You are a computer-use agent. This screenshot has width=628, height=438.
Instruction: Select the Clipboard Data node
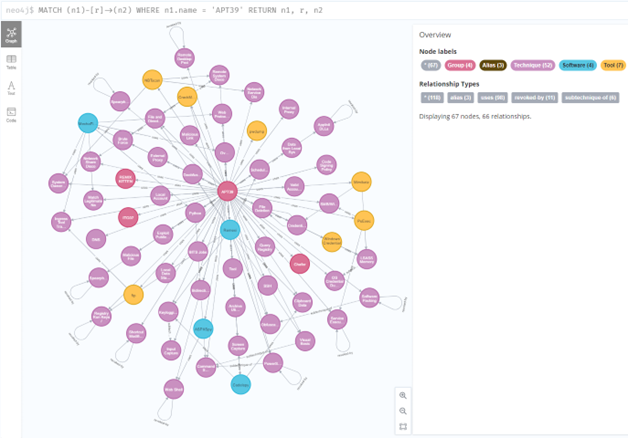coord(302,303)
